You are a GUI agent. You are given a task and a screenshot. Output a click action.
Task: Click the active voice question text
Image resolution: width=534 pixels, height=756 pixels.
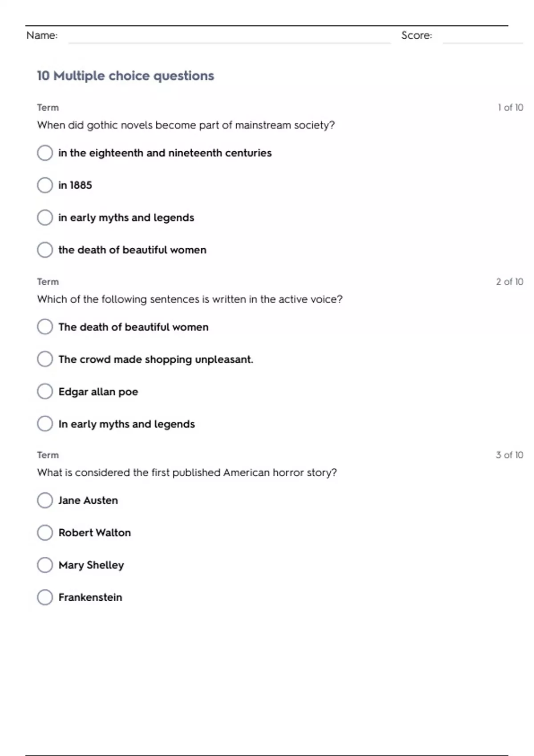click(190, 299)
